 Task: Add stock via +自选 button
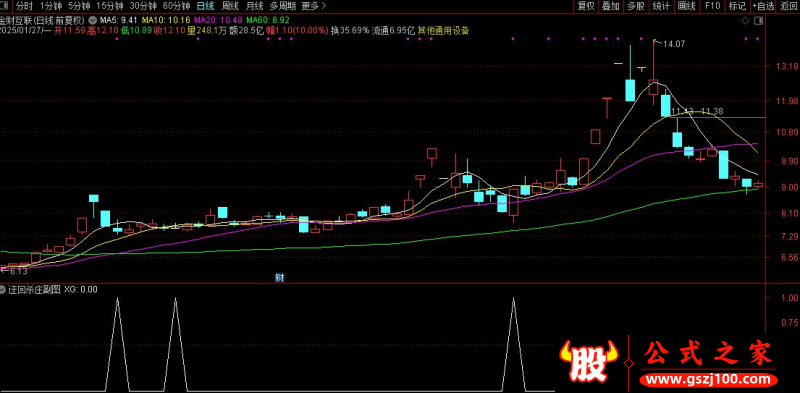click(x=763, y=6)
